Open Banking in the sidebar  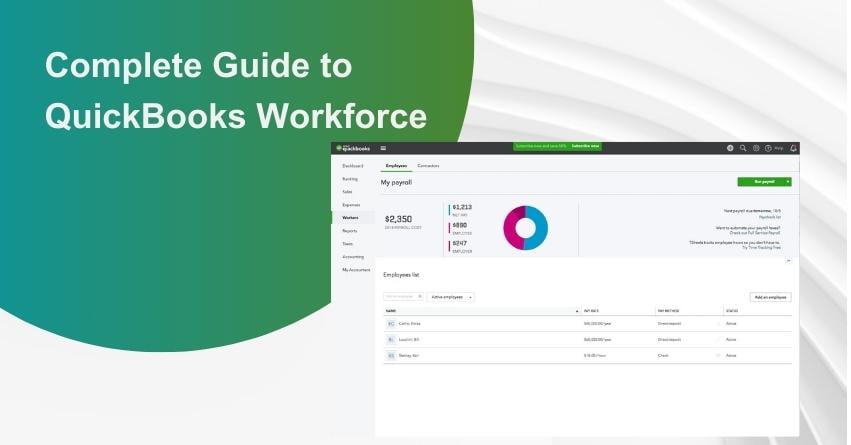click(350, 179)
